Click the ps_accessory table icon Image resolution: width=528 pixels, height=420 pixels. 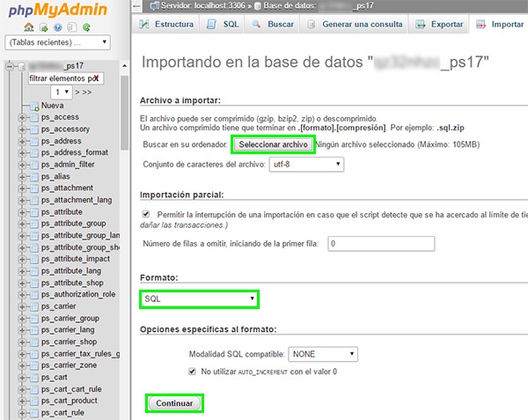click(x=34, y=129)
